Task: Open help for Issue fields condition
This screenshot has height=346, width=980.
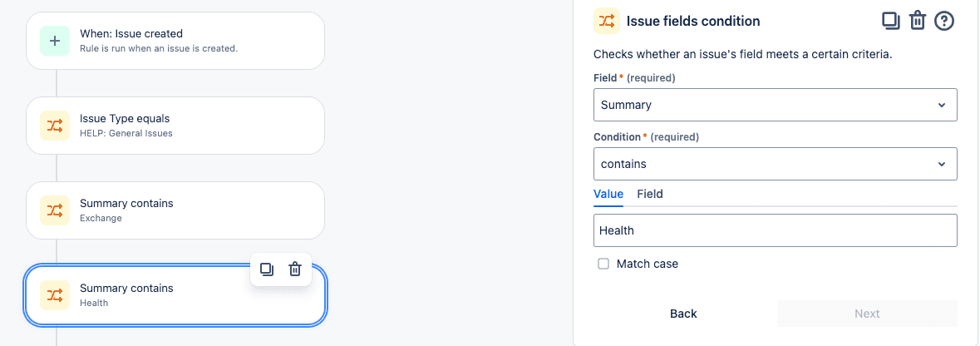Action: (x=943, y=21)
